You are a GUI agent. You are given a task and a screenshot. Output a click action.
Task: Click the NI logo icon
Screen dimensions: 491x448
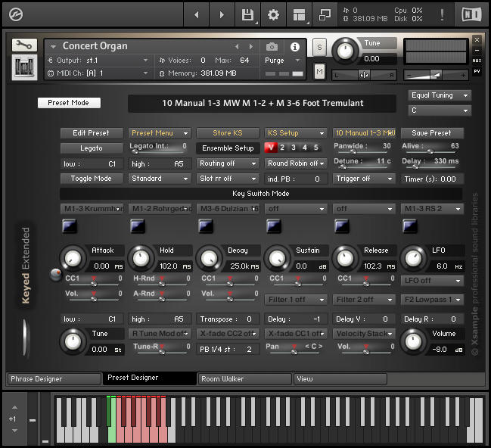click(471, 14)
